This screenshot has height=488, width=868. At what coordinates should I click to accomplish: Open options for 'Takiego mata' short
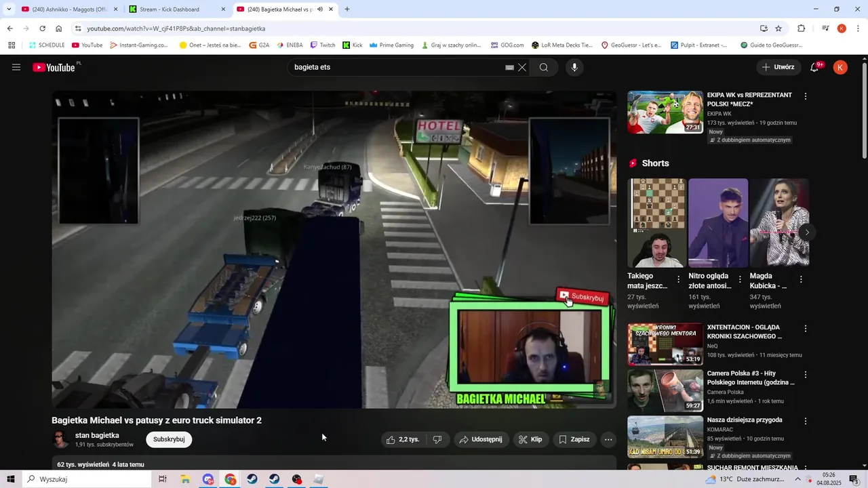click(679, 279)
